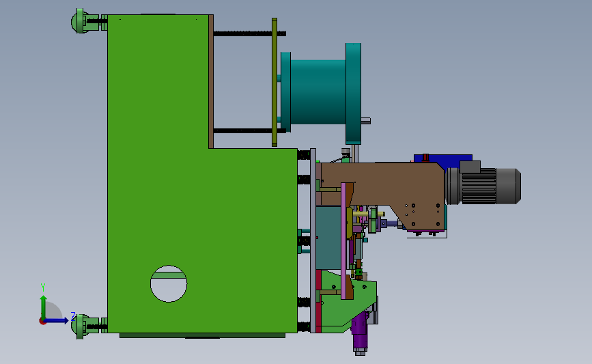The width and height of the screenshot is (592, 364).
Task: Click the "Z" axis label
Action: pos(73,316)
